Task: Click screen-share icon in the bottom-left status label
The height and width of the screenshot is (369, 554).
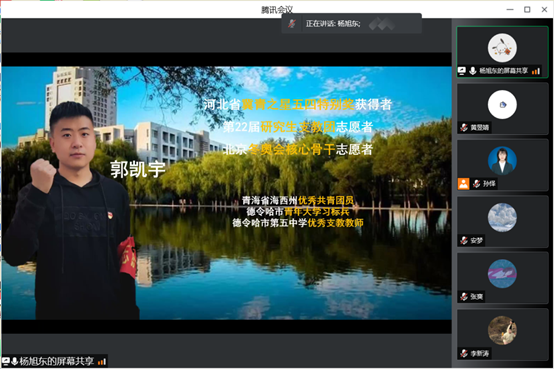Action: (x=6, y=361)
